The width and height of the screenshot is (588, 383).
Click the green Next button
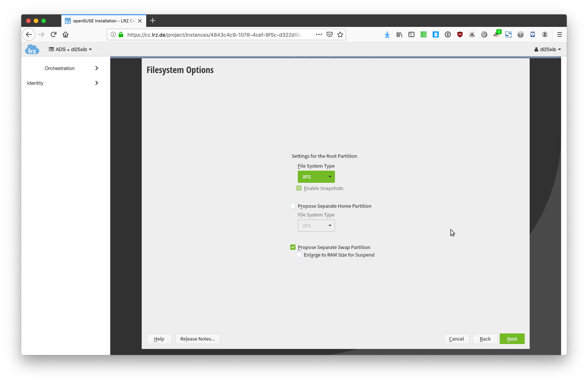(x=512, y=339)
